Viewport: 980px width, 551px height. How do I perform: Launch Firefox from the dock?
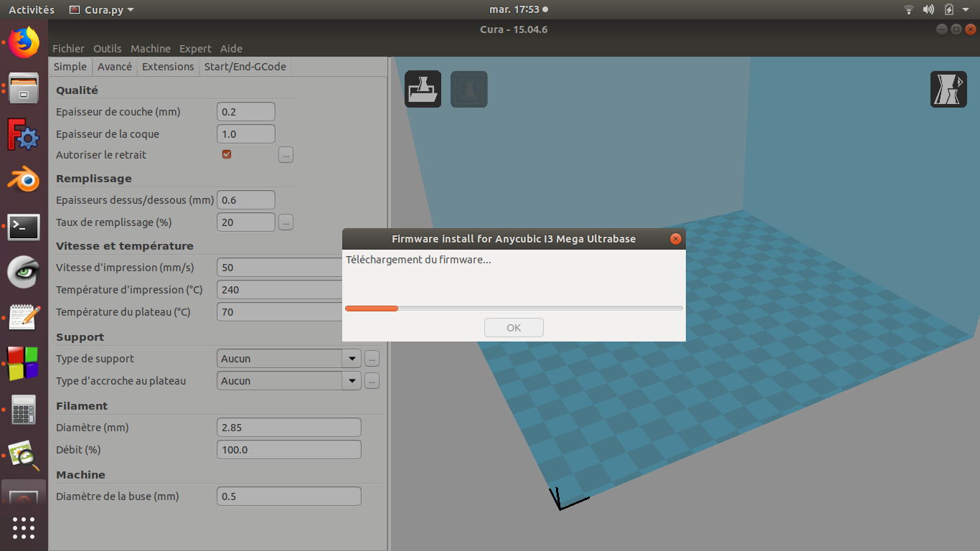24,43
